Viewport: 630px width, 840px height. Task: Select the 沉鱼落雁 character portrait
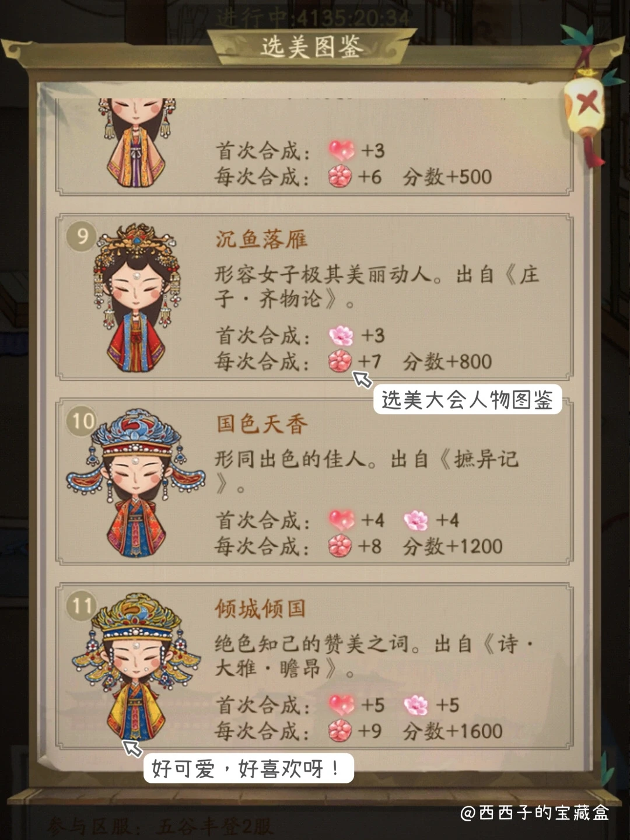[137, 297]
